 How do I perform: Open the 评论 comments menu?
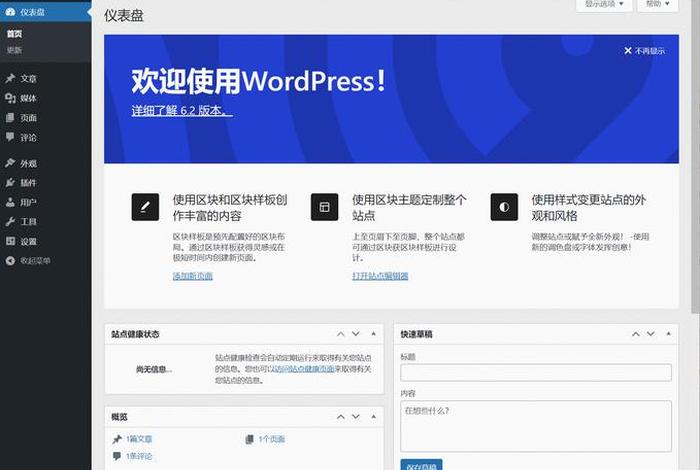coord(46,137)
